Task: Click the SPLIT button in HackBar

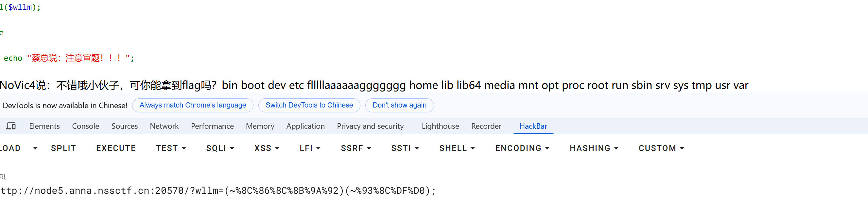Action: tap(63, 148)
